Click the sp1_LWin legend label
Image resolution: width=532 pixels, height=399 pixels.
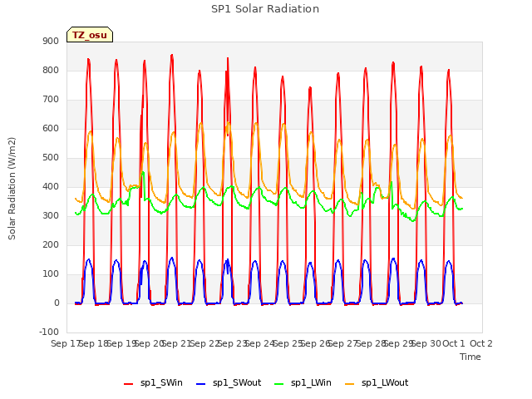pyautogui.click(x=311, y=382)
